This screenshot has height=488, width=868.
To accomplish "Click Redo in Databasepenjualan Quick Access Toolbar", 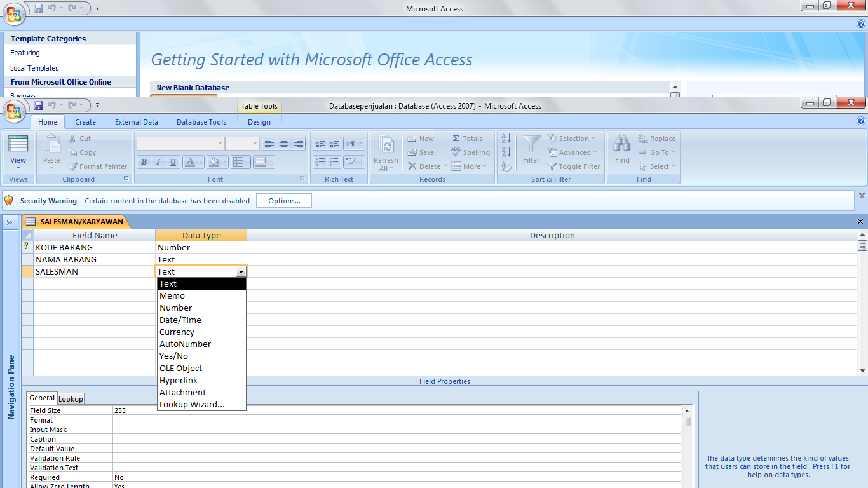I will pyautogui.click(x=72, y=105).
